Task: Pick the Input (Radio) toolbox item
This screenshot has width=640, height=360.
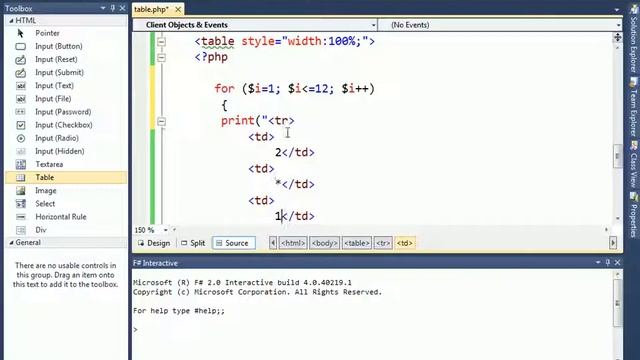Action: (66, 138)
